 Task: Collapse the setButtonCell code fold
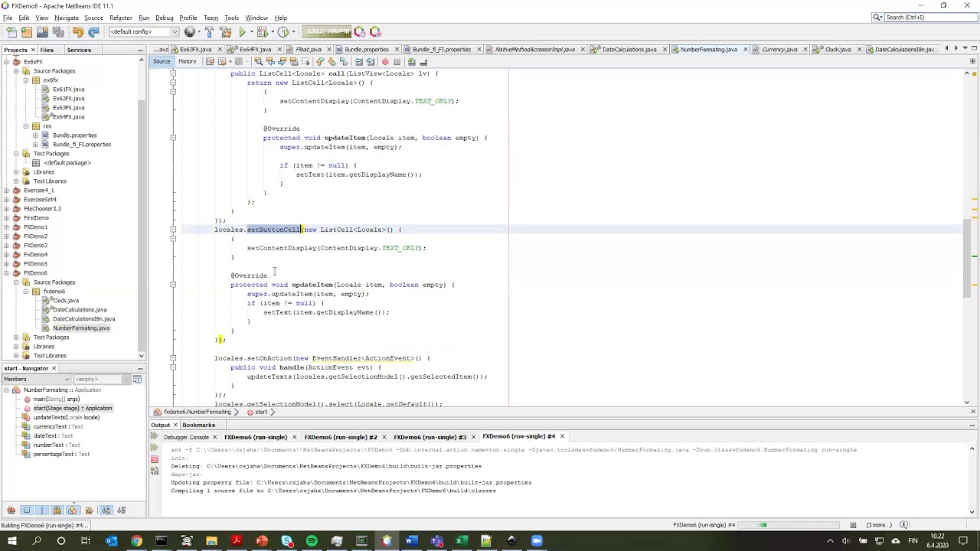point(173,230)
